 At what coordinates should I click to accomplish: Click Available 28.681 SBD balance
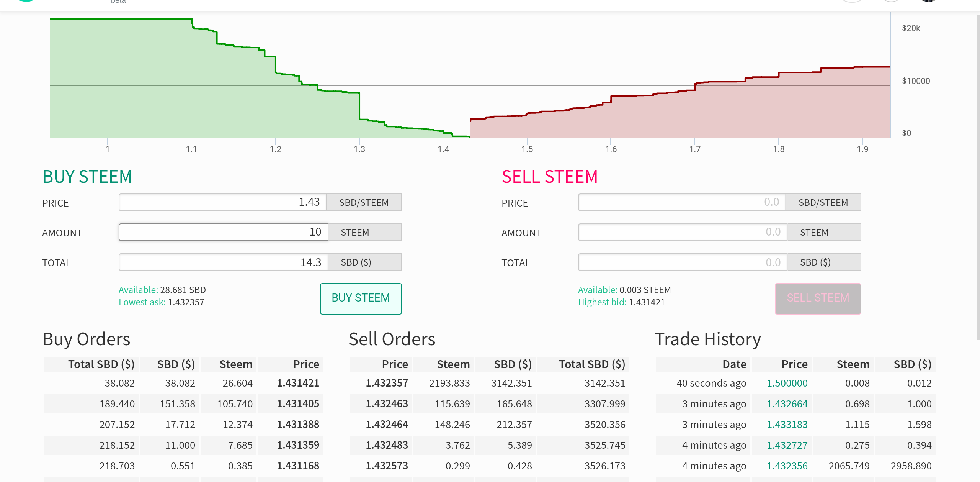[162, 290]
